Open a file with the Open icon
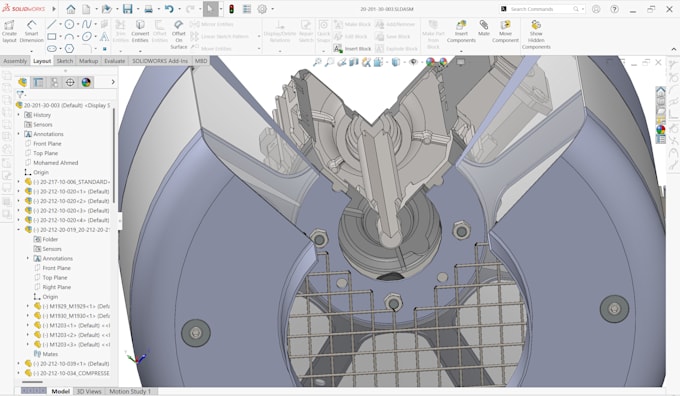Screen dimensions: 680x396 click(106, 9)
